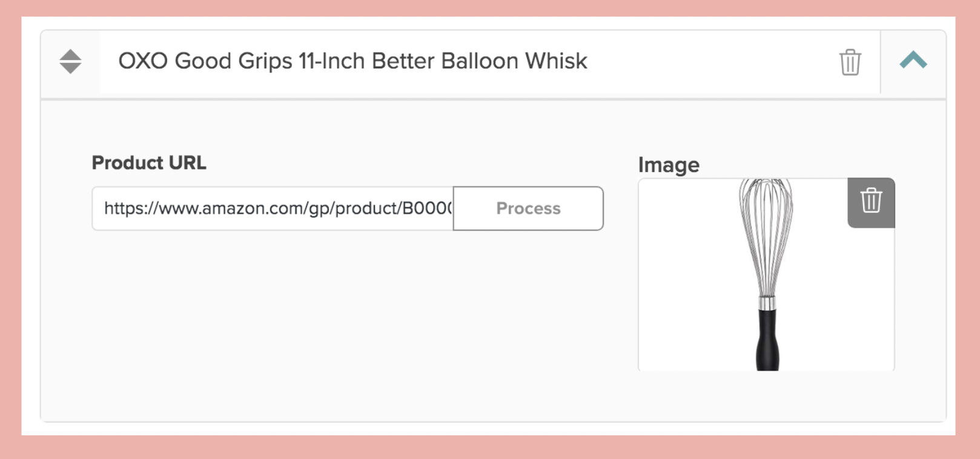Viewport: 980px width, 459px height.
Task: Click the Product URL field label
Action: point(148,162)
